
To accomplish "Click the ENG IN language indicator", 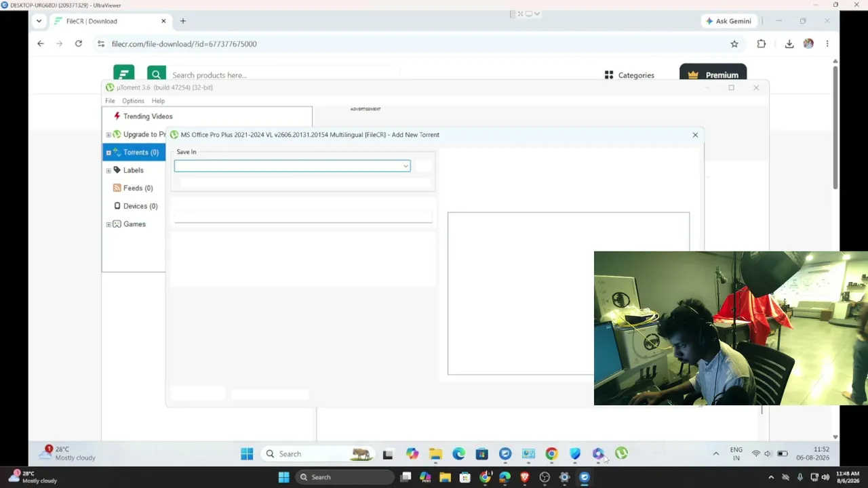I will click(x=736, y=454).
